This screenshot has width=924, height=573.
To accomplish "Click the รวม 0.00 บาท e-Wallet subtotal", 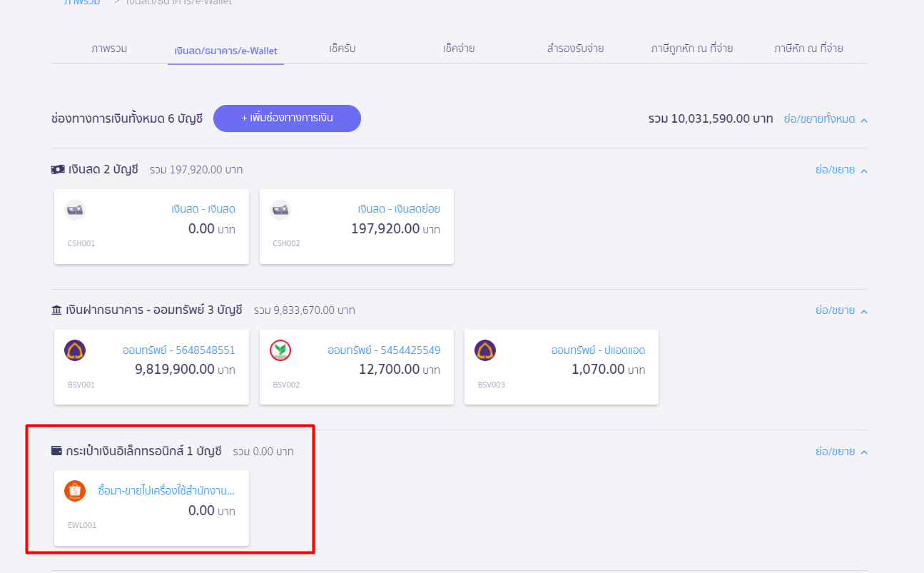I will 263,452.
